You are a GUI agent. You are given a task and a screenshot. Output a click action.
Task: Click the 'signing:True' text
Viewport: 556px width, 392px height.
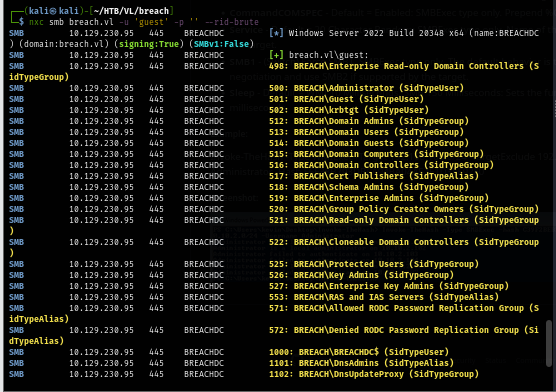pos(149,44)
